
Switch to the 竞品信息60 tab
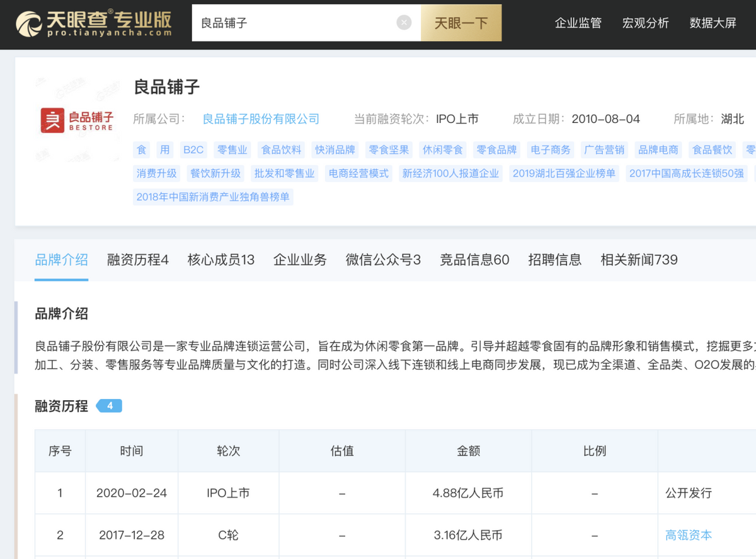[474, 260]
